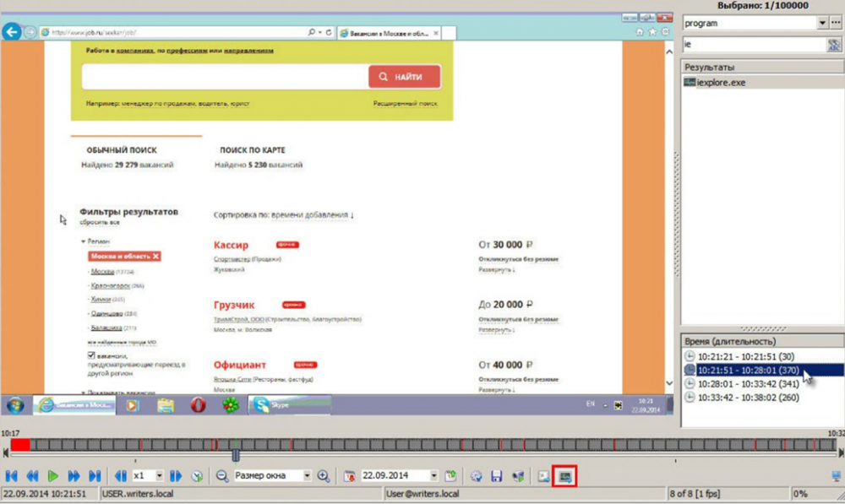The height and width of the screenshot is (504, 845).
Task: Save the recording with the floppy disk icon
Action: (496, 476)
